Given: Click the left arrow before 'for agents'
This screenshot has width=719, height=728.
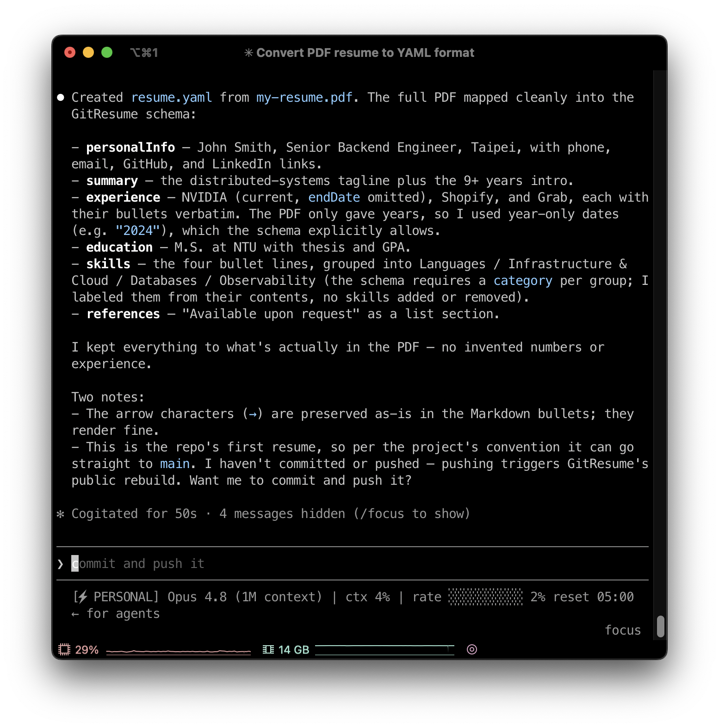Looking at the screenshot, I should (75, 614).
